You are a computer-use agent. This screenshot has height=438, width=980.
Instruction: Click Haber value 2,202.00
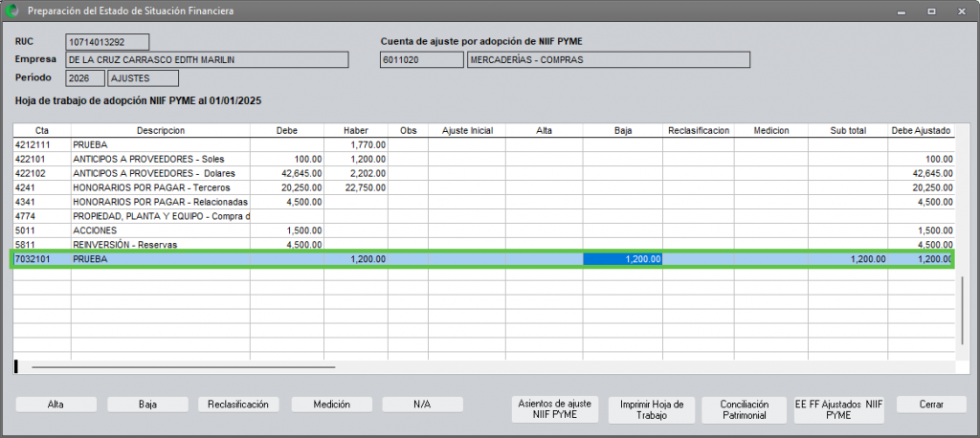356,173
